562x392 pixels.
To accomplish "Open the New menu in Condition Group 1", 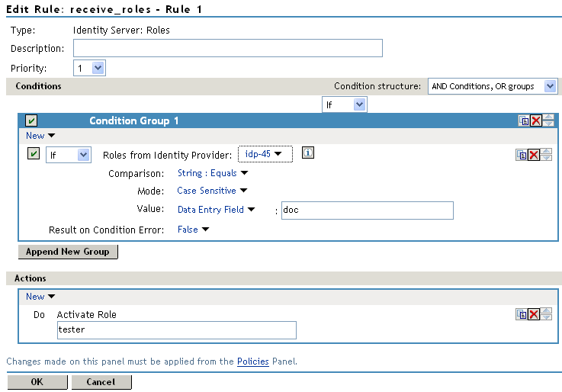I will 40,136.
